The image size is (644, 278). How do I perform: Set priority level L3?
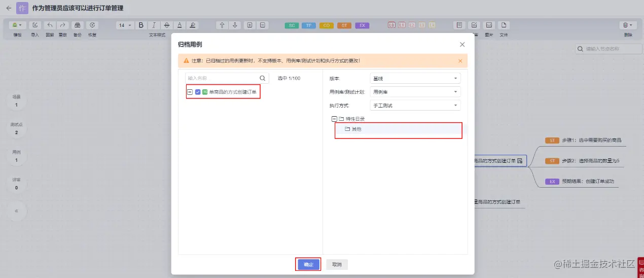tap(422, 25)
